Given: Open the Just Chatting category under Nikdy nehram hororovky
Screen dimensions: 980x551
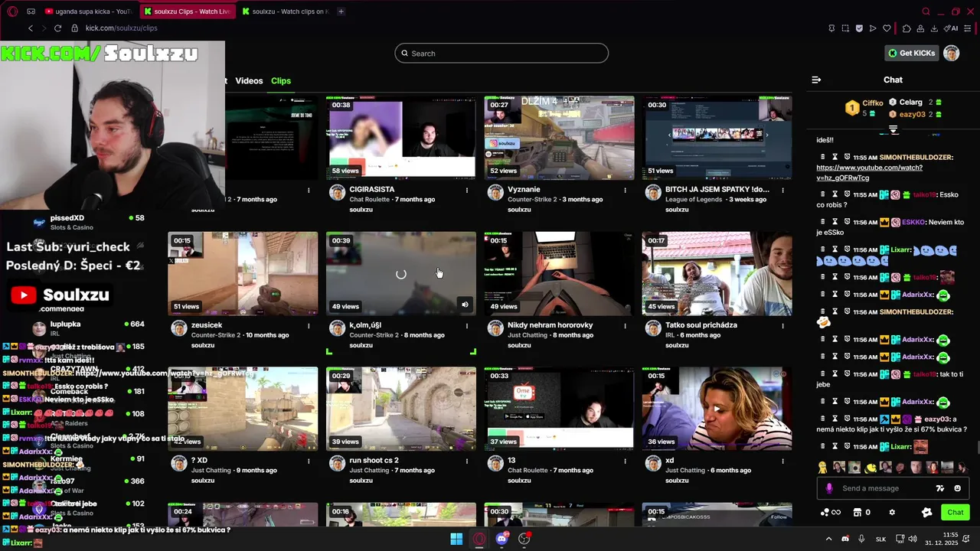Looking at the screenshot, I should (528, 334).
